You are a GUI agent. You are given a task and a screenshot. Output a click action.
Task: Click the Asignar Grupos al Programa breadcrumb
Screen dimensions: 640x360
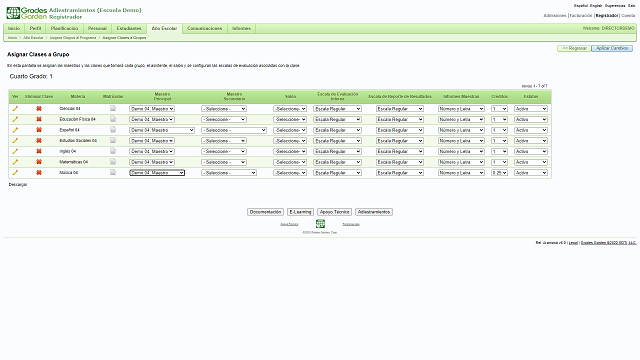73,38
